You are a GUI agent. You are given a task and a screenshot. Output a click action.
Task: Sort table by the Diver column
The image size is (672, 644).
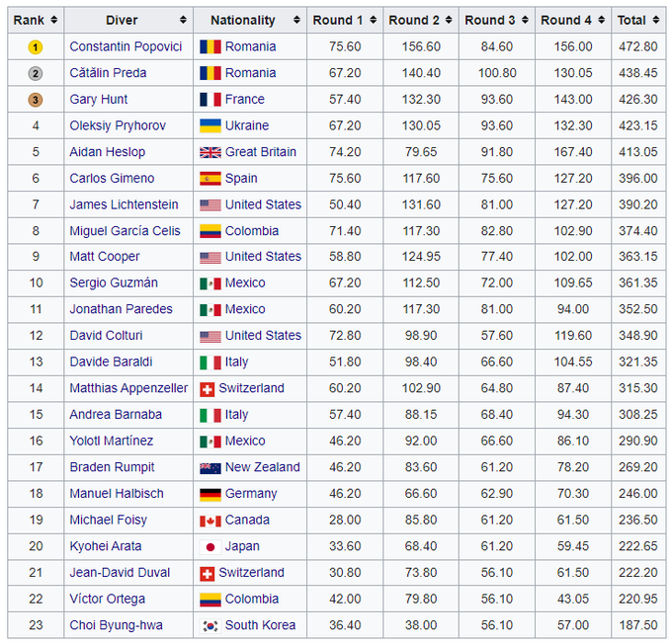[128, 20]
